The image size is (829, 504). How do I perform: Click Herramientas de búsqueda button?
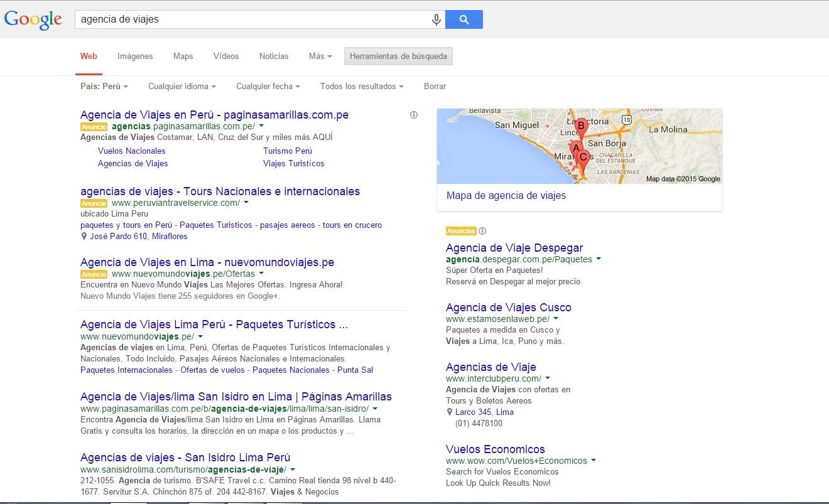tap(398, 56)
